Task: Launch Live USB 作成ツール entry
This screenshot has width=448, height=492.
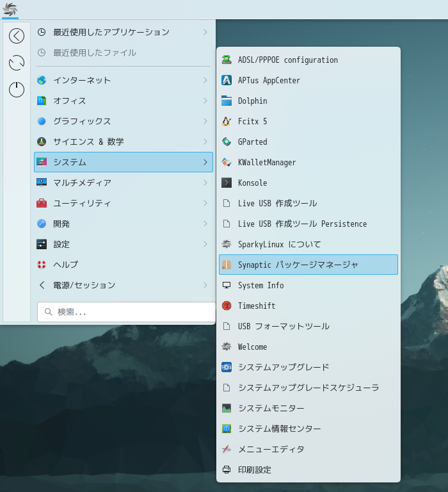Action: pyautogui.click(x=308, y=203)
